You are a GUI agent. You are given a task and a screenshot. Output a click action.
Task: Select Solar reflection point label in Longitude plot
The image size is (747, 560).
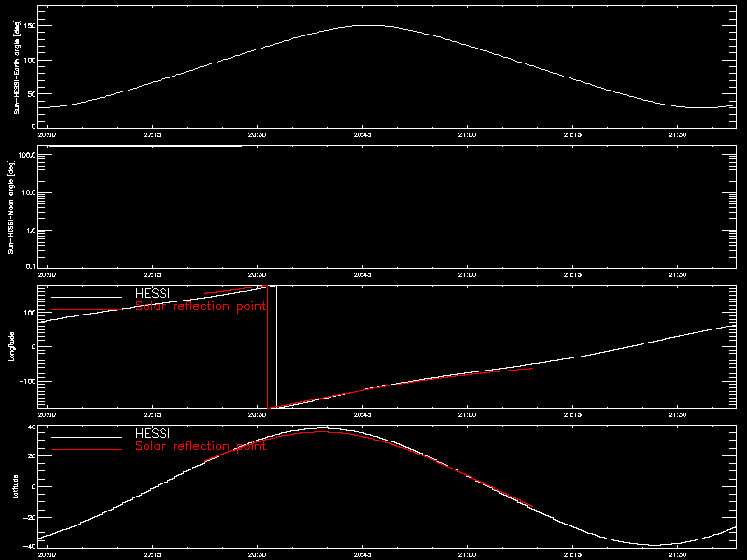coord(201,306)
